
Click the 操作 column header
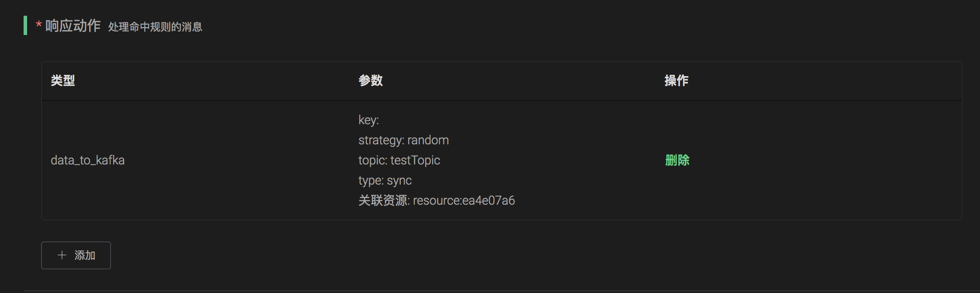point(676,80)
